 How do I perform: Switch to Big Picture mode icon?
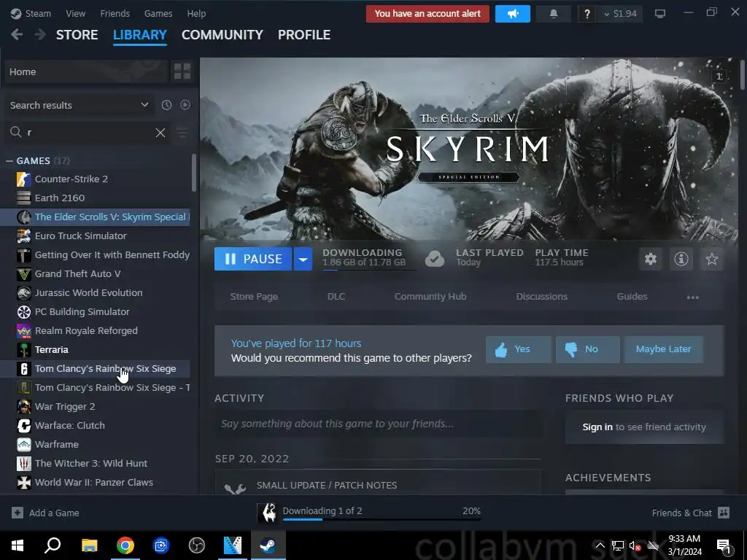[659, 13]
